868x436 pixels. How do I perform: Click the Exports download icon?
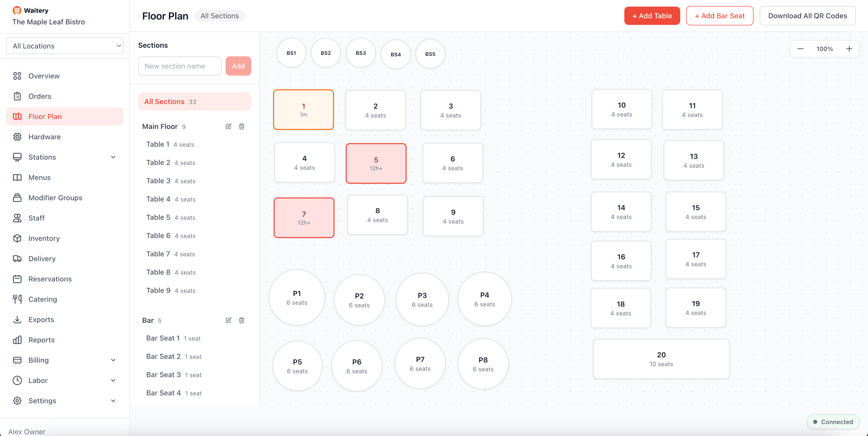pyautogui.click(x=17, y=320)
